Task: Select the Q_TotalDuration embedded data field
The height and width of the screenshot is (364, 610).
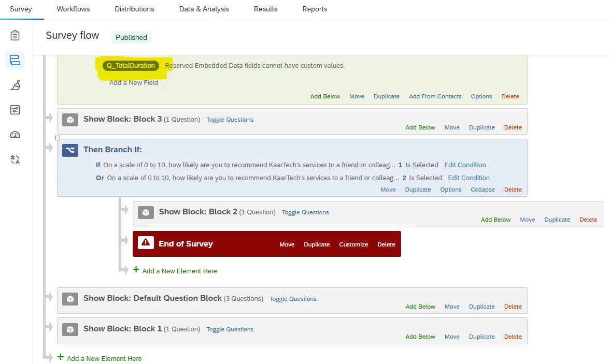Action: click(x=131, y=66)
